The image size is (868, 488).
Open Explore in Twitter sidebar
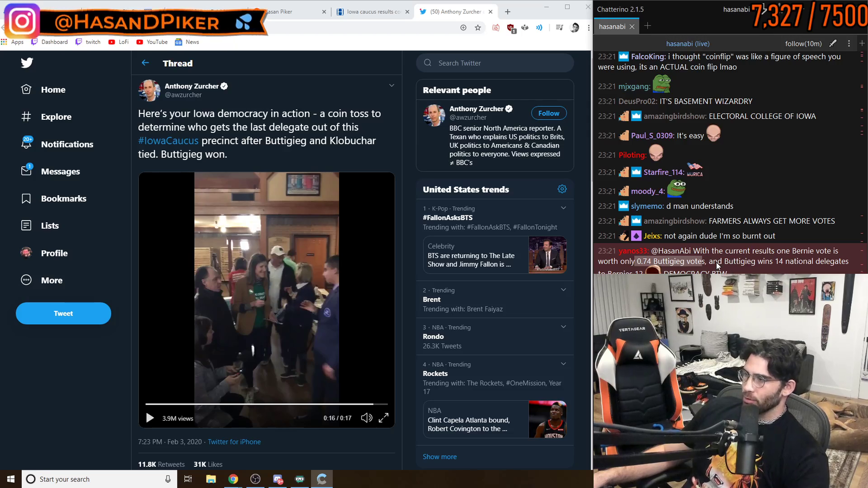pos(46,117)
